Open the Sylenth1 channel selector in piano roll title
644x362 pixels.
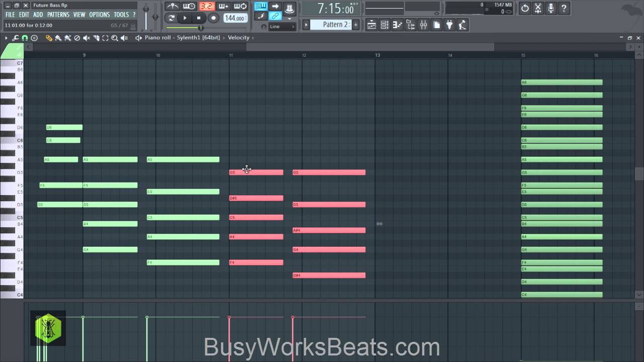(x=199, y=38)
